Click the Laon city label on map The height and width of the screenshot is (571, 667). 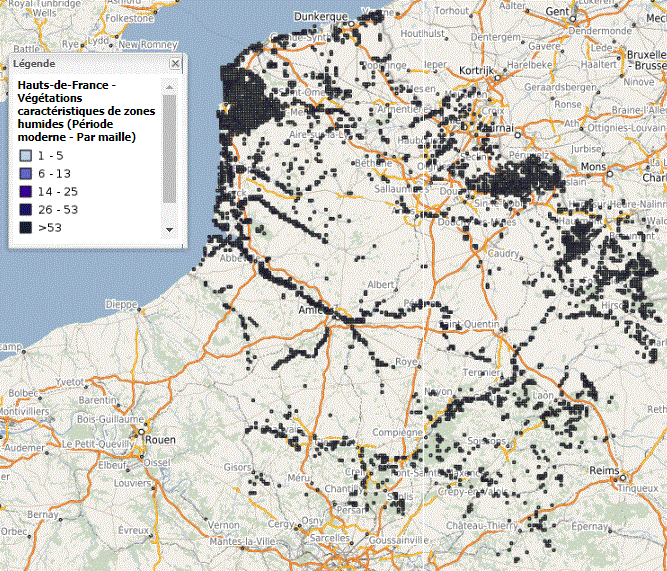542,395
